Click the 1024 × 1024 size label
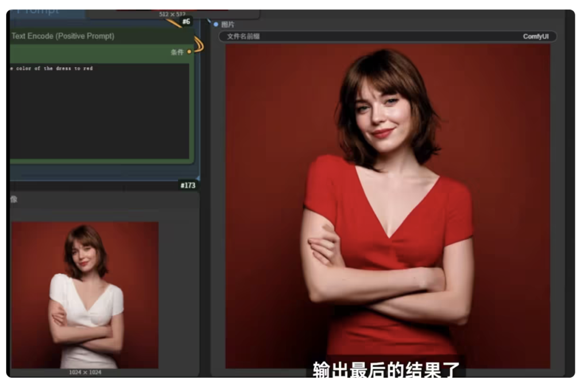Viewport: 588px width, 392px height. [x=85, y=372]
